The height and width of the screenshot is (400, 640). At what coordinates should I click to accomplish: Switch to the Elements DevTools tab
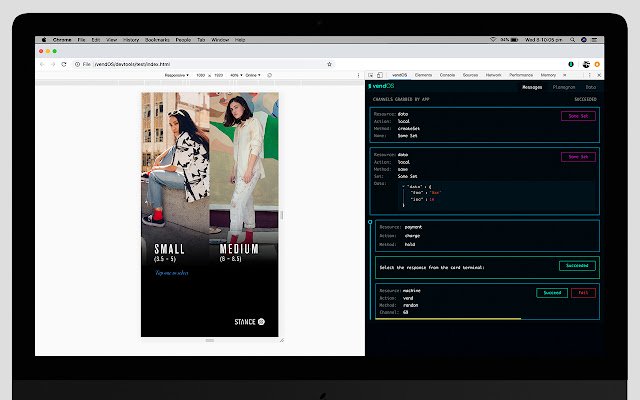pyautogui.click(x=423, y=75)
